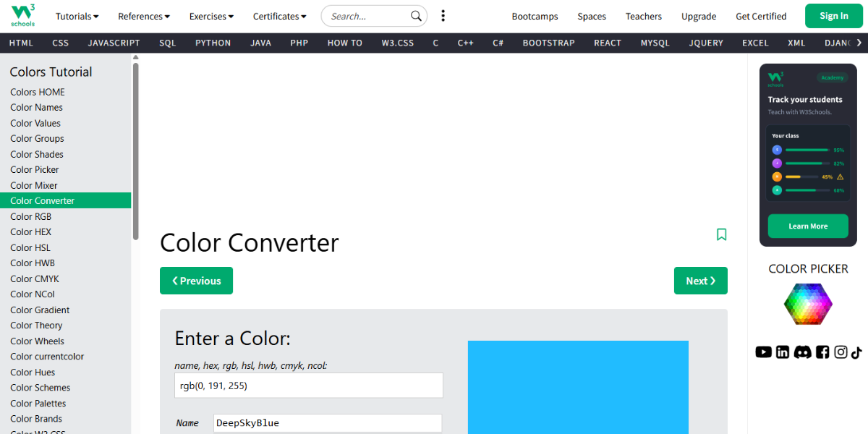The width and height of the screenshot is (868, 434).
Task: Open the LinkedIn icon link
Action: click(x=782, y=352)
